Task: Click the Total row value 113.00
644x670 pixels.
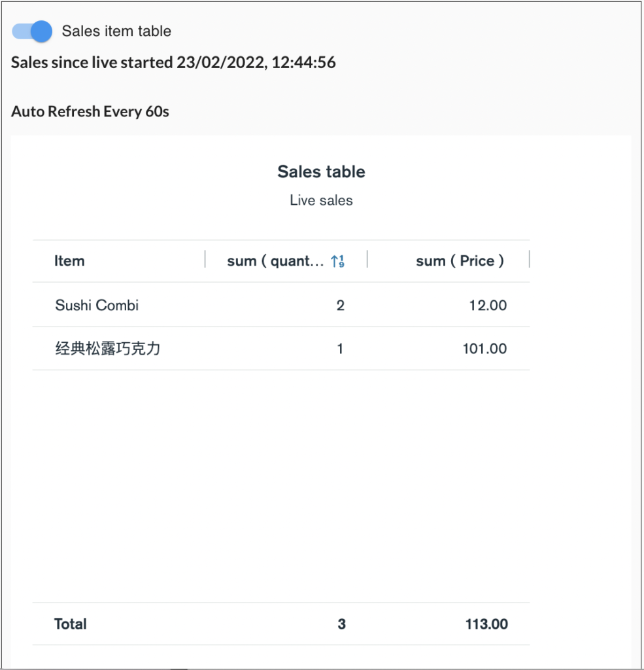Action: [486, 624]
